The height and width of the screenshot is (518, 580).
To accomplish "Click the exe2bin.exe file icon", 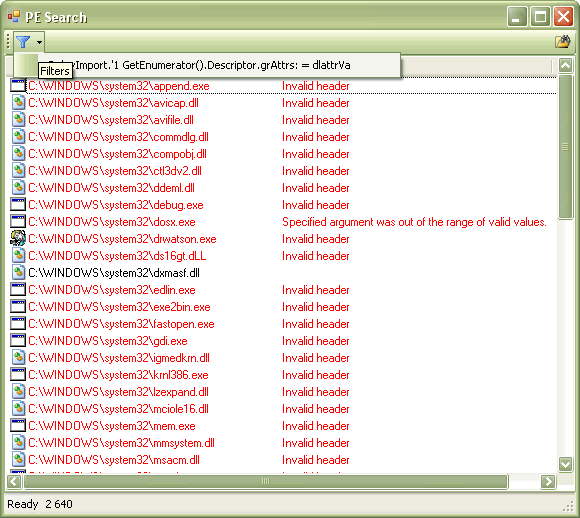I will (x=18, y=307).
